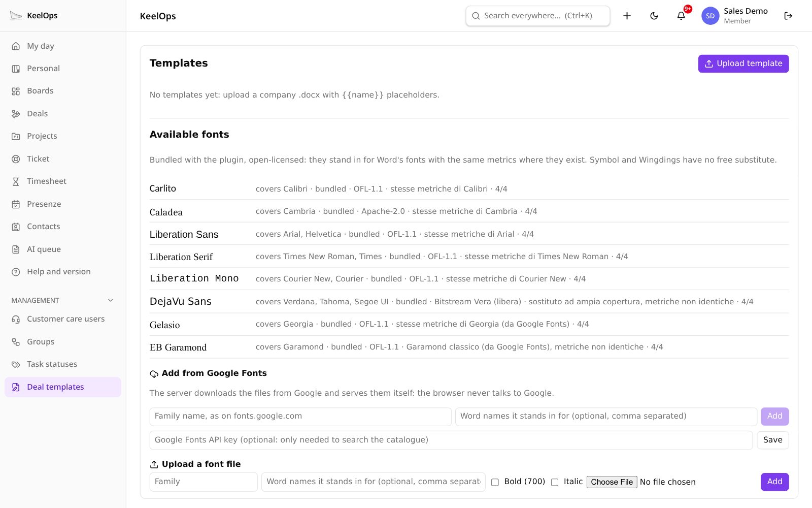Click the AI queue document icon

point(16,249)
